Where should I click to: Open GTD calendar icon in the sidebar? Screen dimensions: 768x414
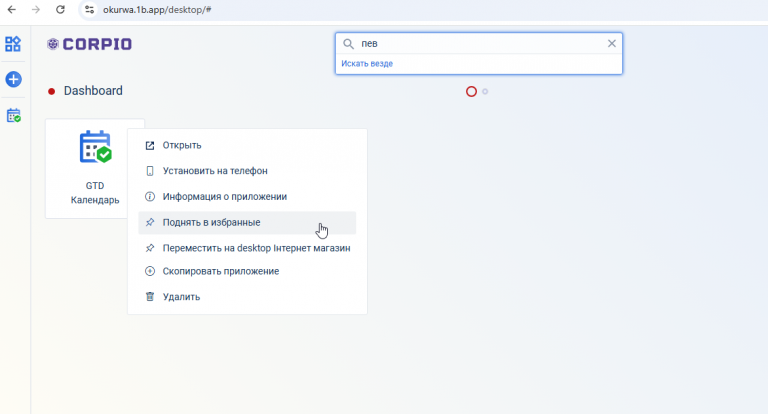click(13, 116)
